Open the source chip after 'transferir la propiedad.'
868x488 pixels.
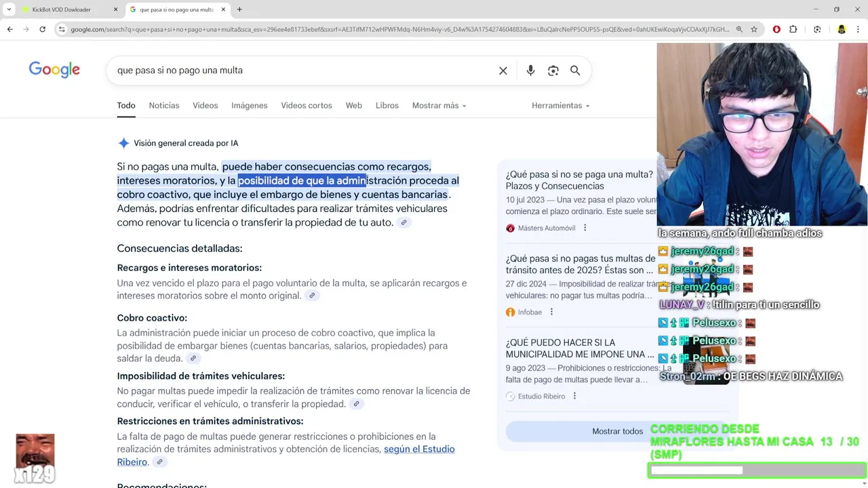point(356,404)
